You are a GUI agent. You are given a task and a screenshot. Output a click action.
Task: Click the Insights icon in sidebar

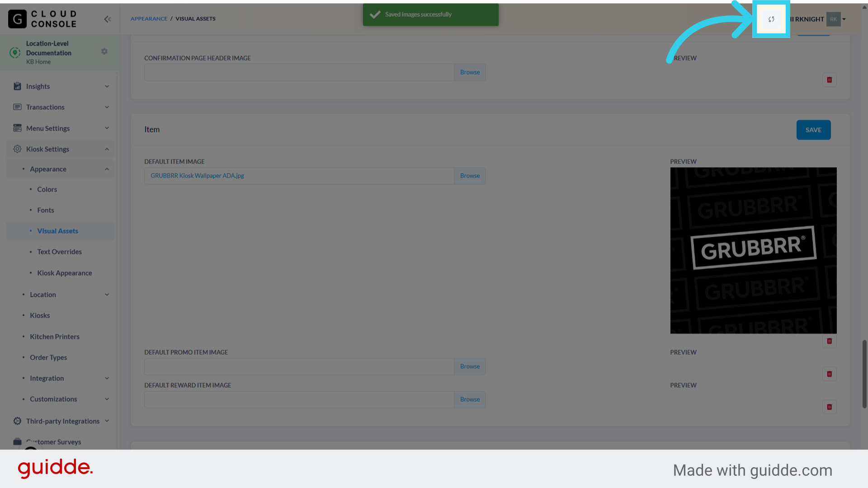tap(17, 86)
